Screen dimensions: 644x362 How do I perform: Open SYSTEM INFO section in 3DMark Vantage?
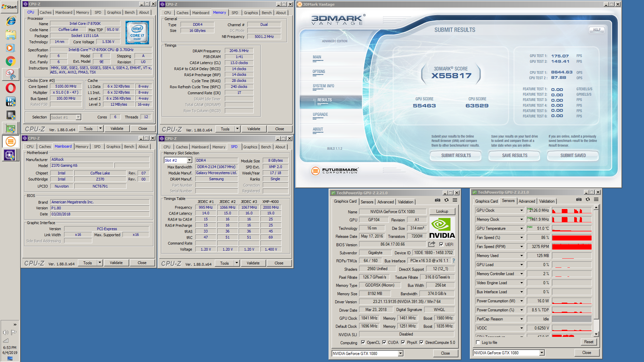pyautogui.click(x=324, y=86)
